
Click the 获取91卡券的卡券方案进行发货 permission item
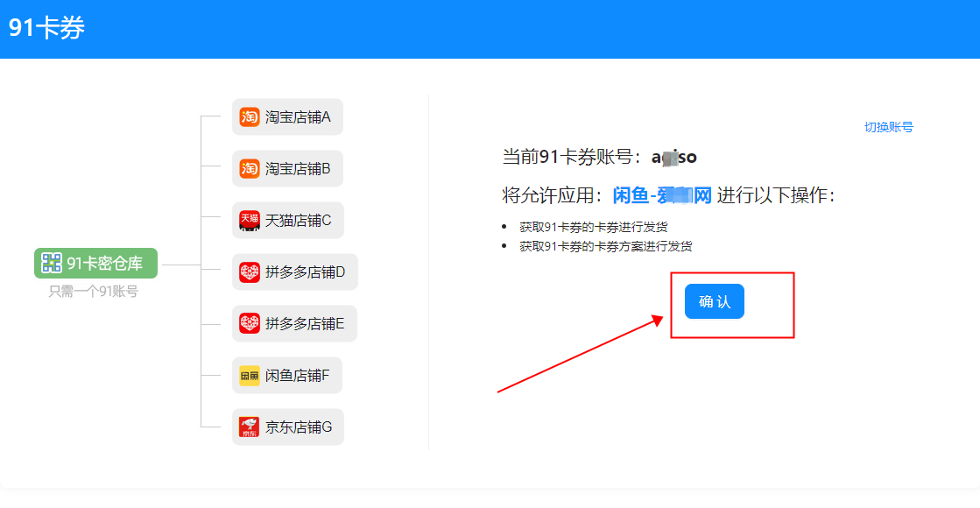pos(606,246)
